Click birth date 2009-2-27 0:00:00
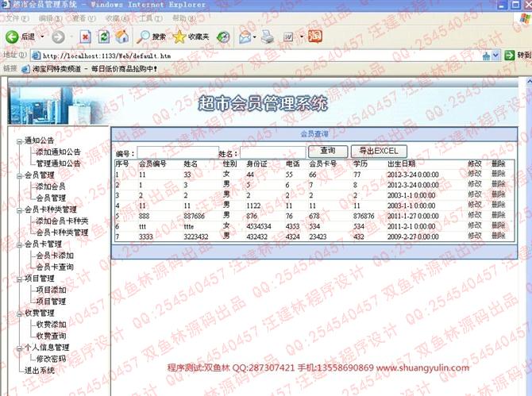The image size is (532, 396). (x=413, y=236)
